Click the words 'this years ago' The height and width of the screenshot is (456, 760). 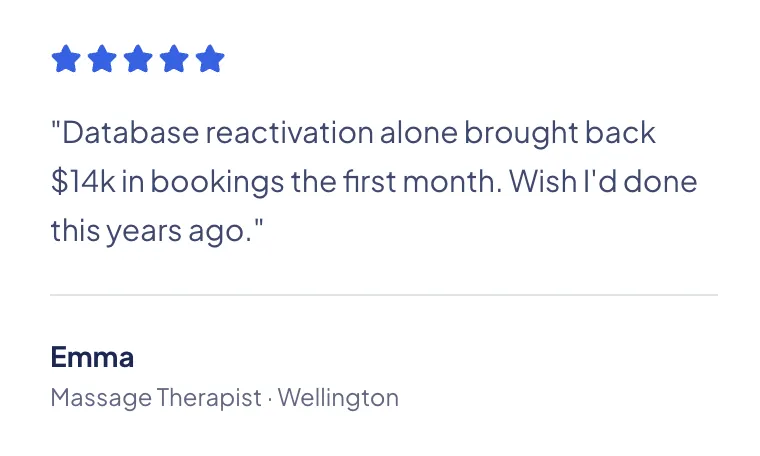(152, 231)
